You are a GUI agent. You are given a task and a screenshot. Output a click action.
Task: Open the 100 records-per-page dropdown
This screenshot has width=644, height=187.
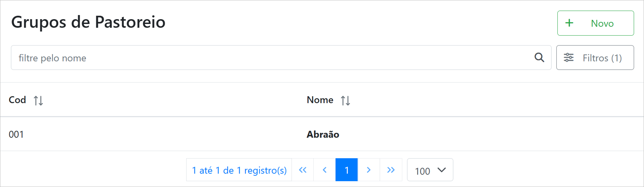pyautogui.click(x=423, y=171)
